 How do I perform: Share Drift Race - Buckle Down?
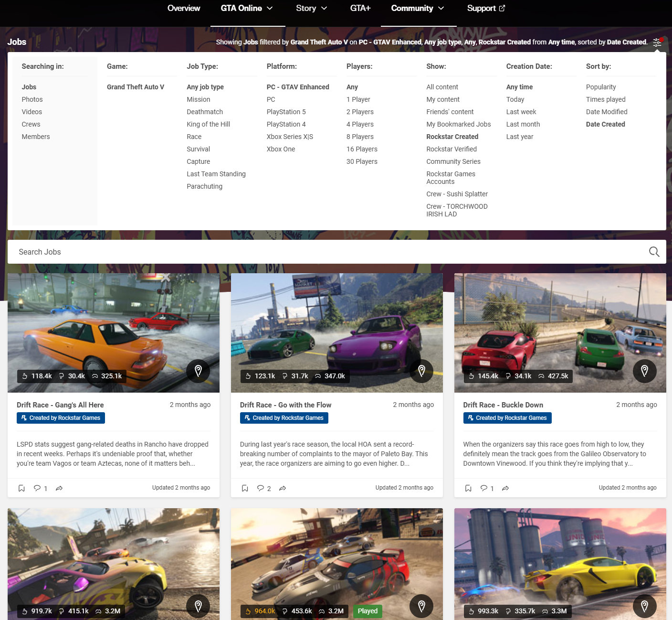(505, 488)
